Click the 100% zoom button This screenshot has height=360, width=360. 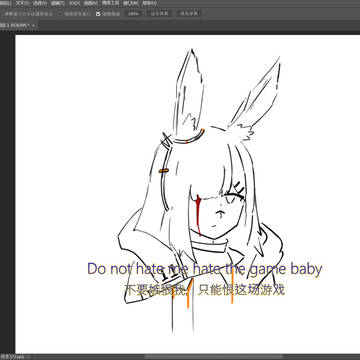tap(133, 14)
